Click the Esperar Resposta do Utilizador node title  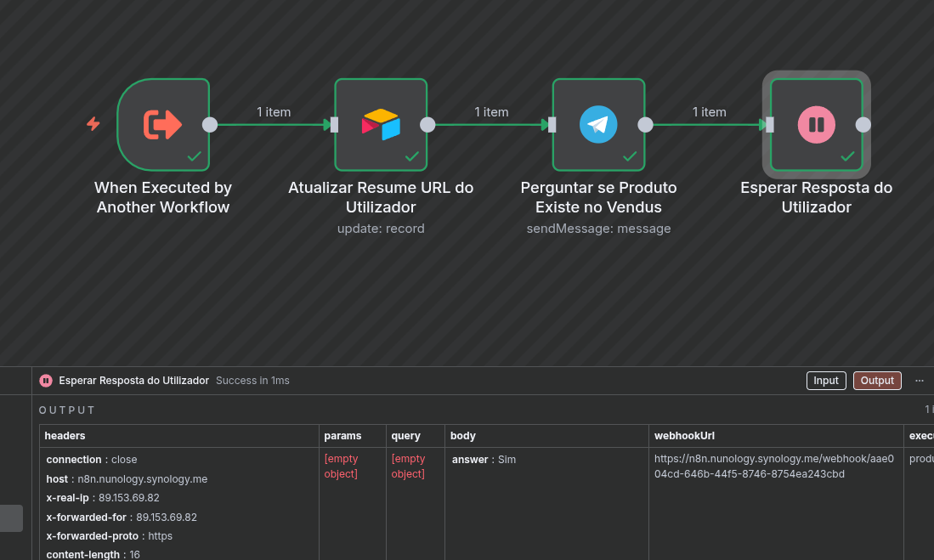click(816, 197)
